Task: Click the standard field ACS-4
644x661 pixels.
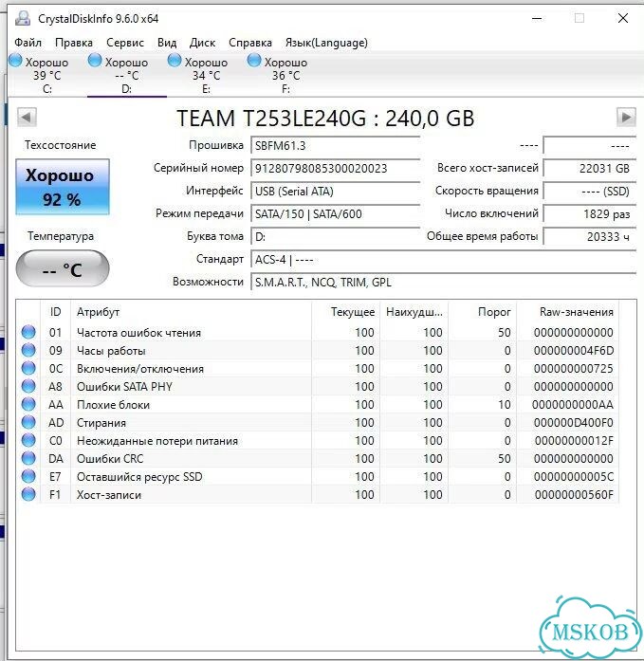Action: [443, 259]
